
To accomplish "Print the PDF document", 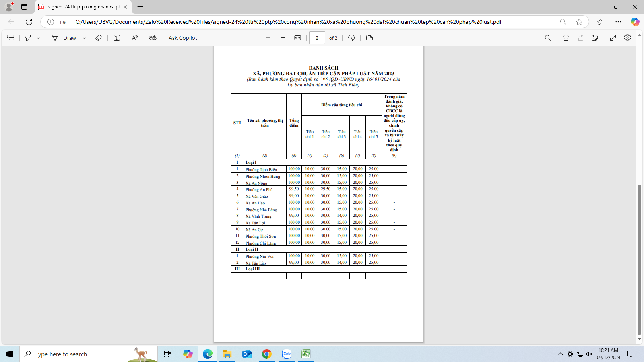I will [x=566, y=38].
